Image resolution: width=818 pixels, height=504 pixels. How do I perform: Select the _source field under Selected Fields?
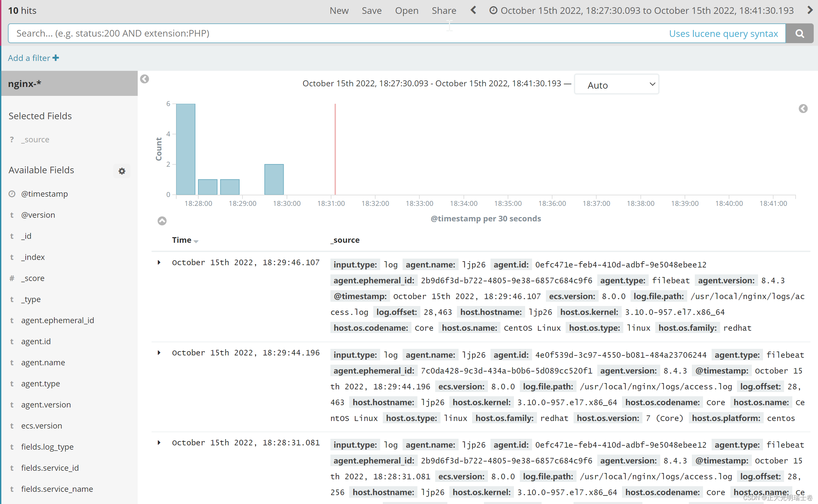[x=35, y=139]
